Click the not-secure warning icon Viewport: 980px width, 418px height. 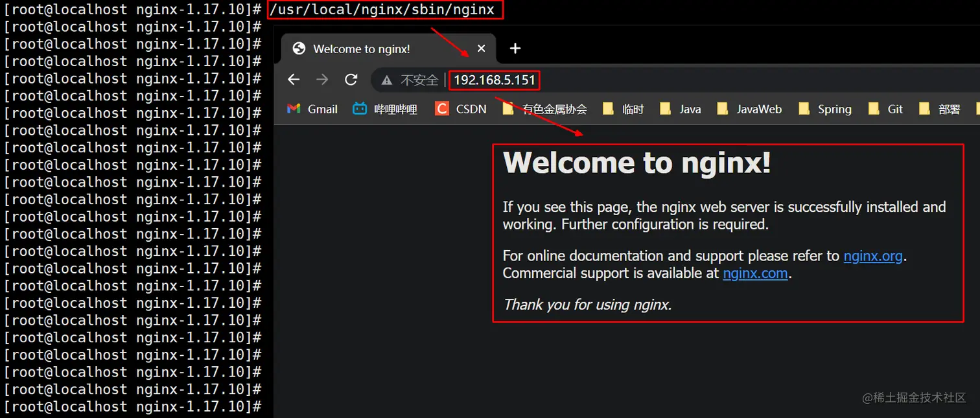(x=387, y=80)
